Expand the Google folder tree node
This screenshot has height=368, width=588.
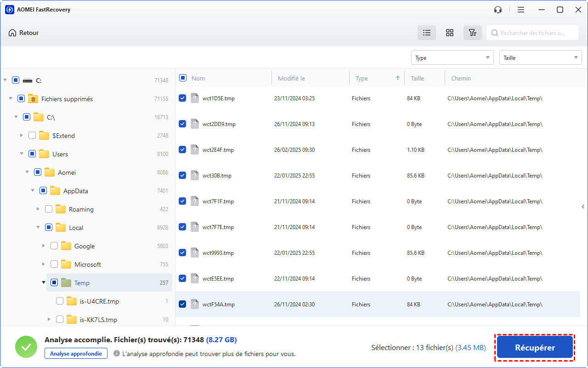click(44, 246)
